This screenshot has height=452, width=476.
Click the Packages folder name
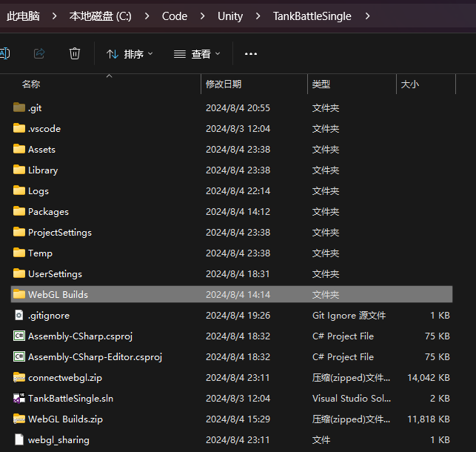(49, 212)
